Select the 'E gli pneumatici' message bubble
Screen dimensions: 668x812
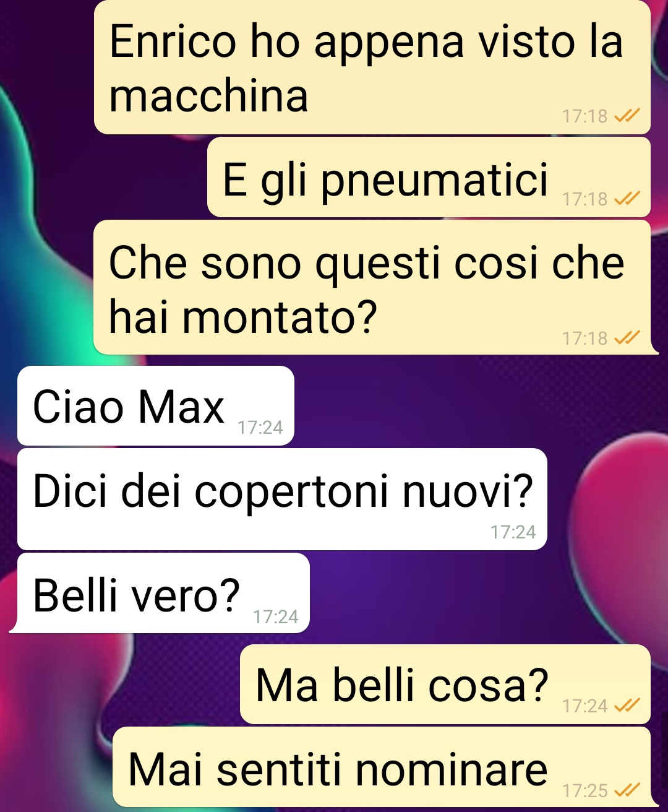point(429,177)
